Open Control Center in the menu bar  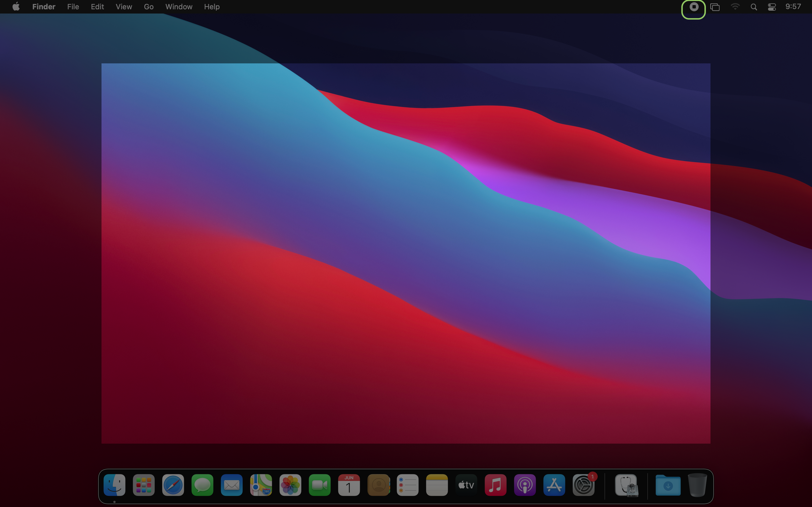[x=772, y=7]
